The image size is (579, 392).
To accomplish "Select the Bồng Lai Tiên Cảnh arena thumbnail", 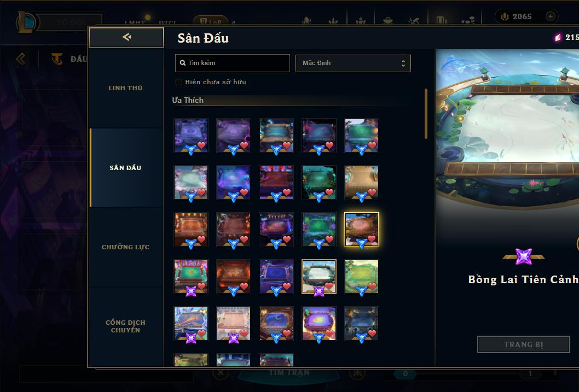I will 319,277.
